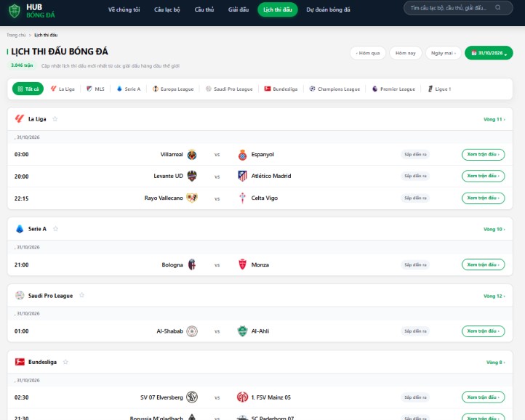Click the Rayo Vallecano club crest
The height and width of the screenshot is (420, 525).
point(192,198)
